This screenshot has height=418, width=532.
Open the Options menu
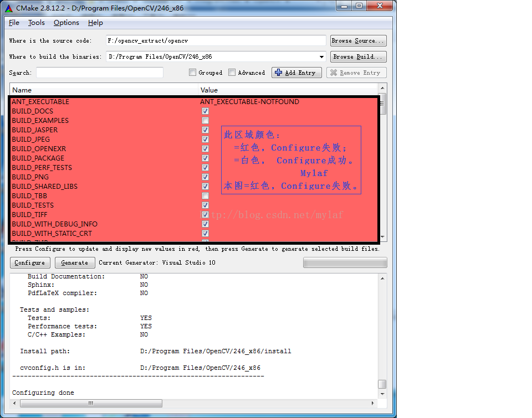(x=66, y=23)
